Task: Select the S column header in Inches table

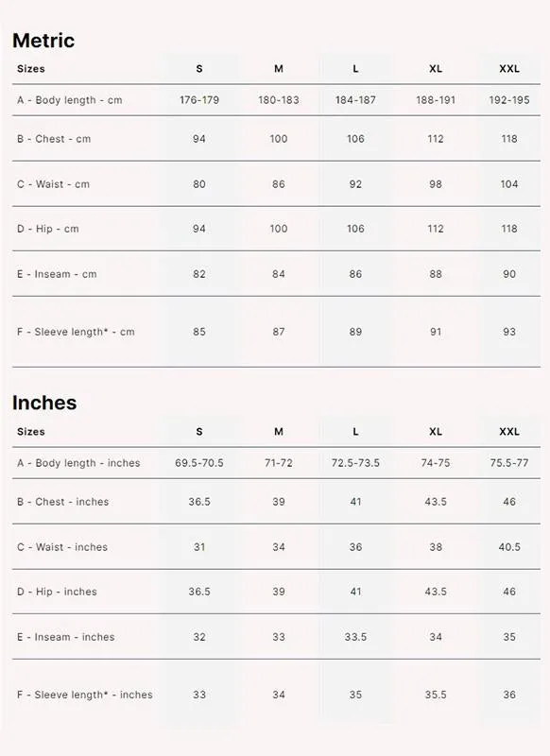Action: (199, 432)
